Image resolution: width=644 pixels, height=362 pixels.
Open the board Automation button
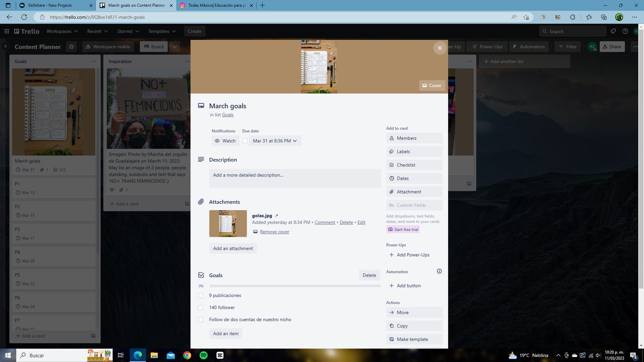pos(529,47)
